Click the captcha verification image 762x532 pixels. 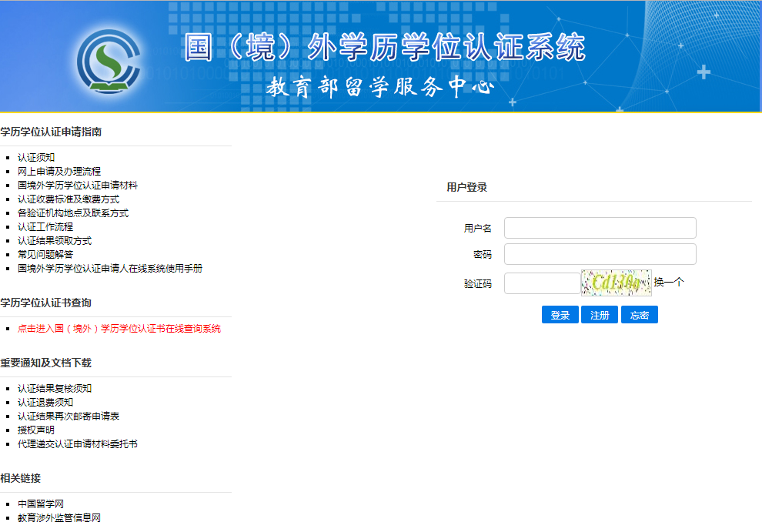616,283
